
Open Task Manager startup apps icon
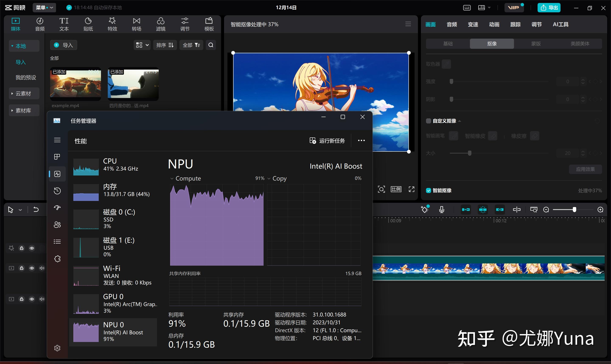(57, 208)
